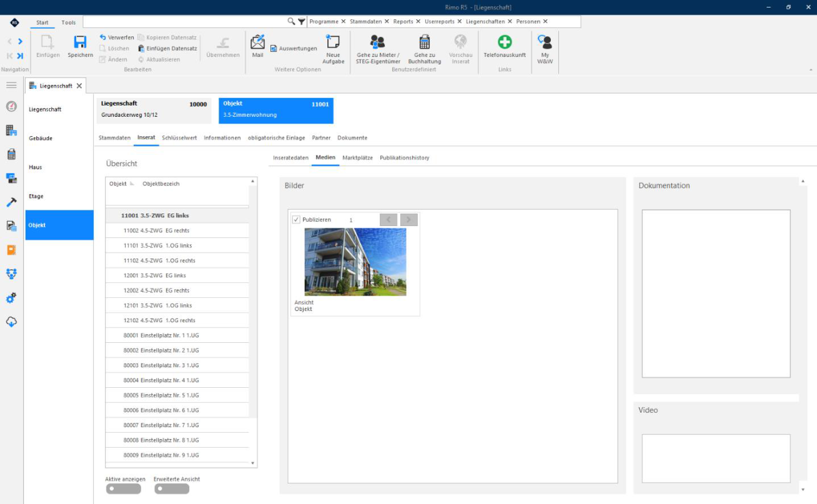Create a Neue Aufgabe
The height and width of the screenshot is (504, 817).
(x=333, y=49)
